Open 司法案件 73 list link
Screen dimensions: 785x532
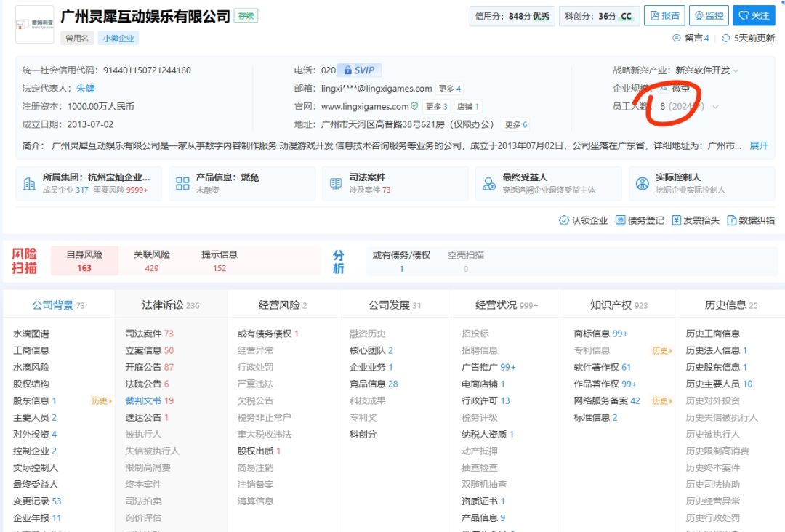point(149,334)
